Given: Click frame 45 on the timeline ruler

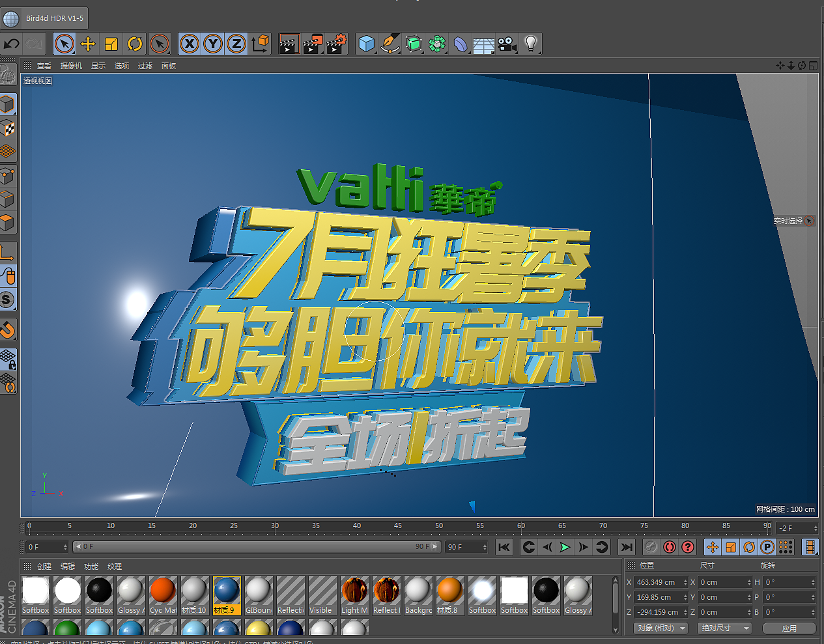Looking at the screenshot, I should 398,526.
